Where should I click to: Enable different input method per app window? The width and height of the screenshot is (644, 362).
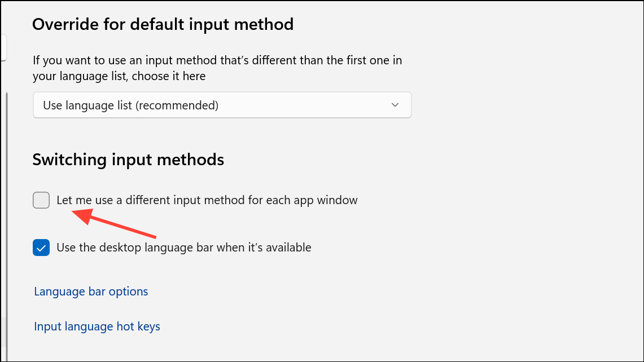(x=41, y=200)
